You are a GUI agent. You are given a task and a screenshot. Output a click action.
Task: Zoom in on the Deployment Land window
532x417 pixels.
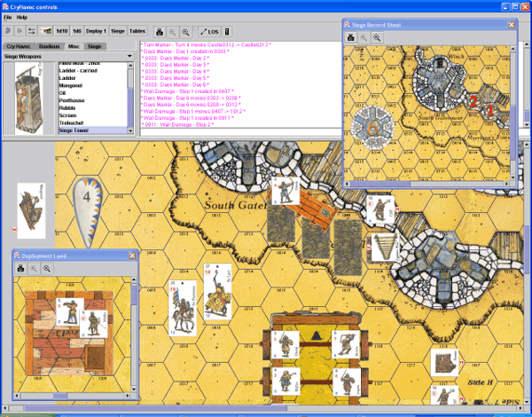[34, 269]
